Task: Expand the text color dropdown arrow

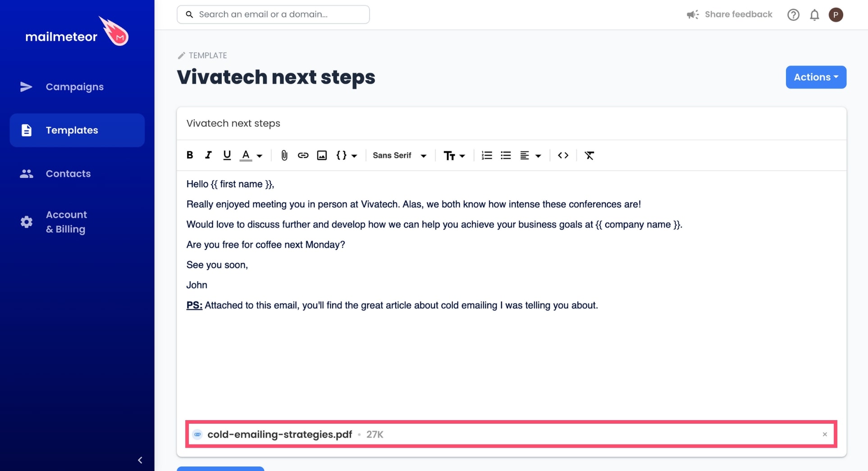Action: click(x=260, y=156)
